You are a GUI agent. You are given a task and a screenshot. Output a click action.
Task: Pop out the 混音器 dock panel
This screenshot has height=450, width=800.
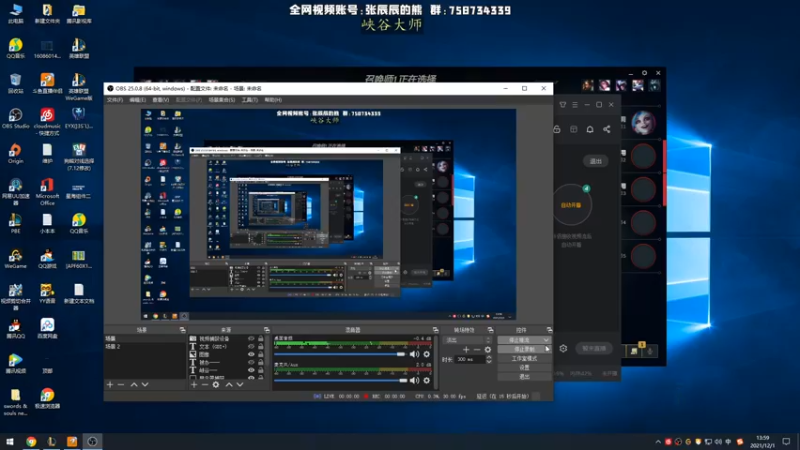pos(435,330)
